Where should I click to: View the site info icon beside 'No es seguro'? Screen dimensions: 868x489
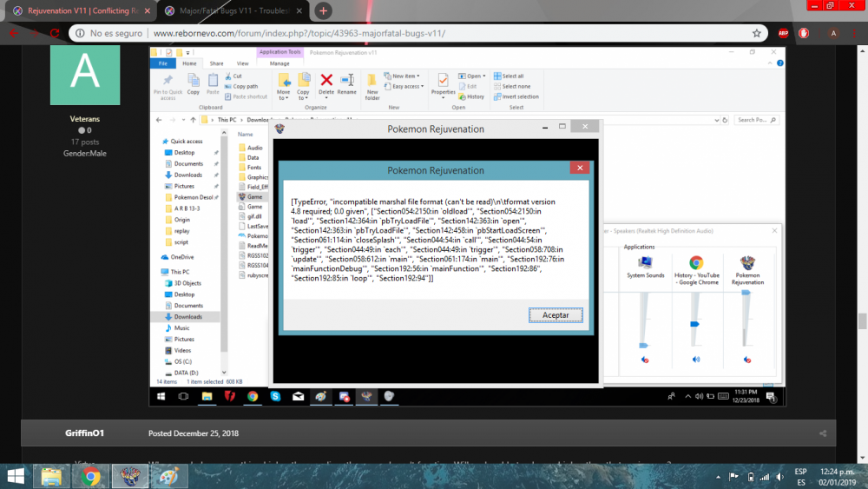pos(80,33)
